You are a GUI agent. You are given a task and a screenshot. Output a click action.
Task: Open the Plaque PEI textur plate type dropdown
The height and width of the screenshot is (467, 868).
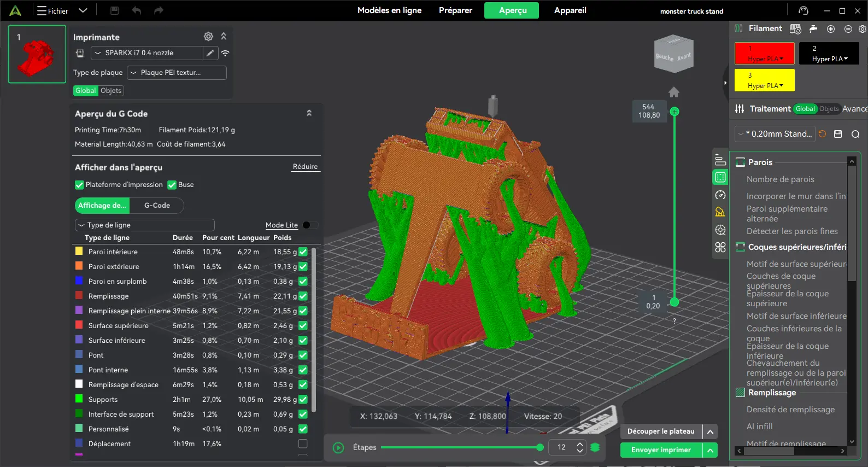point(177,73)
